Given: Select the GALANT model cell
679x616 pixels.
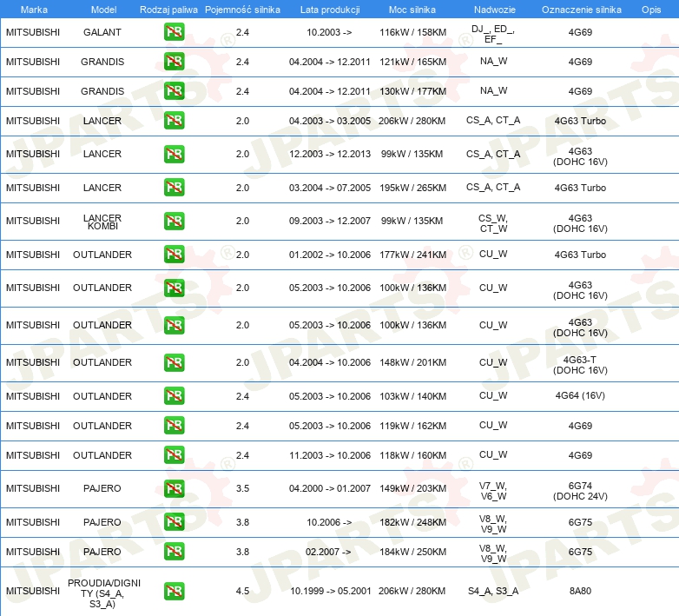Looking at the screenshot, I should (x=102, y=32).
